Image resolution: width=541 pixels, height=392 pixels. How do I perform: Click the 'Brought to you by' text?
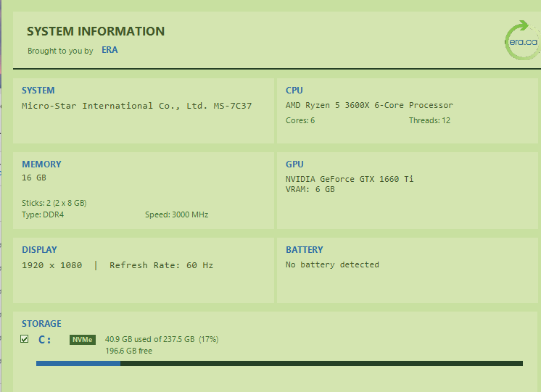pos(60,51)
